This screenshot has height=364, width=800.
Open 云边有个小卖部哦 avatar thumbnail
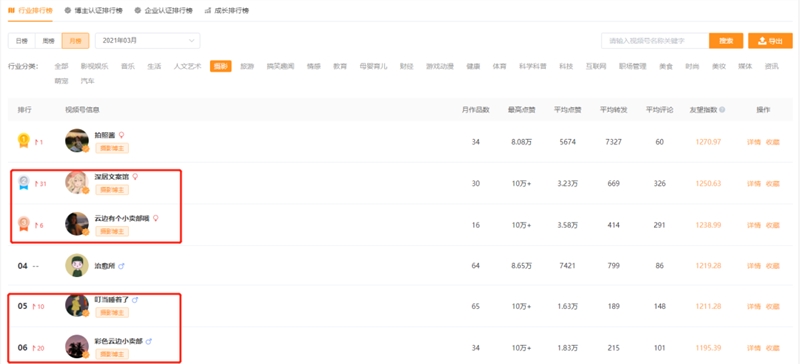[x=77, y=224]
